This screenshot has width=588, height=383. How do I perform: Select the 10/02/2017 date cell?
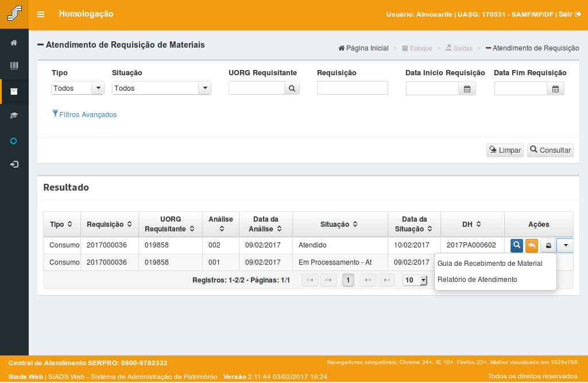(x=414, y=245)
